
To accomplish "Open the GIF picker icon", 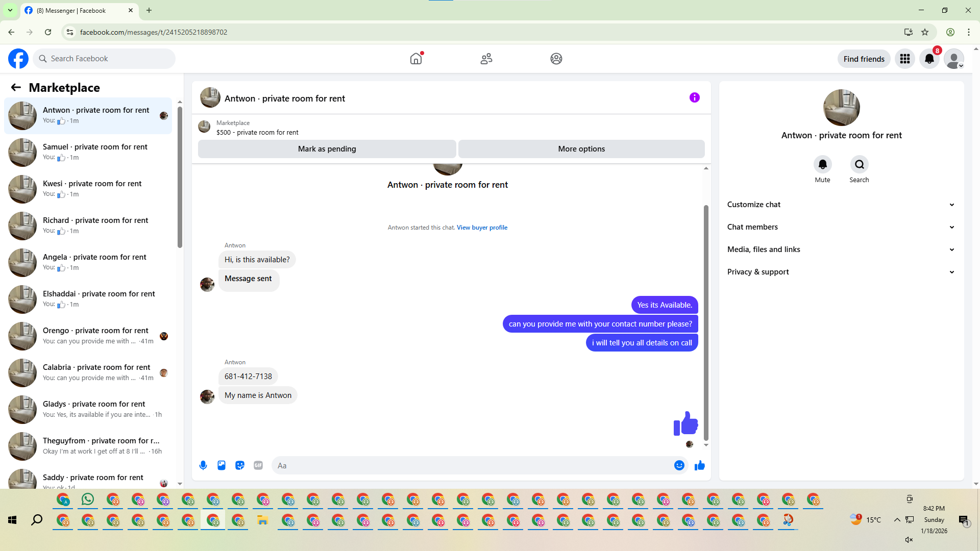I will [258, 465].
